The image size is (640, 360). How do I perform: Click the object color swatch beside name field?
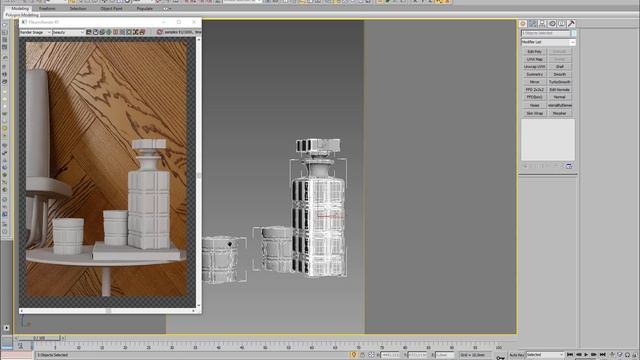coord(573,33)
